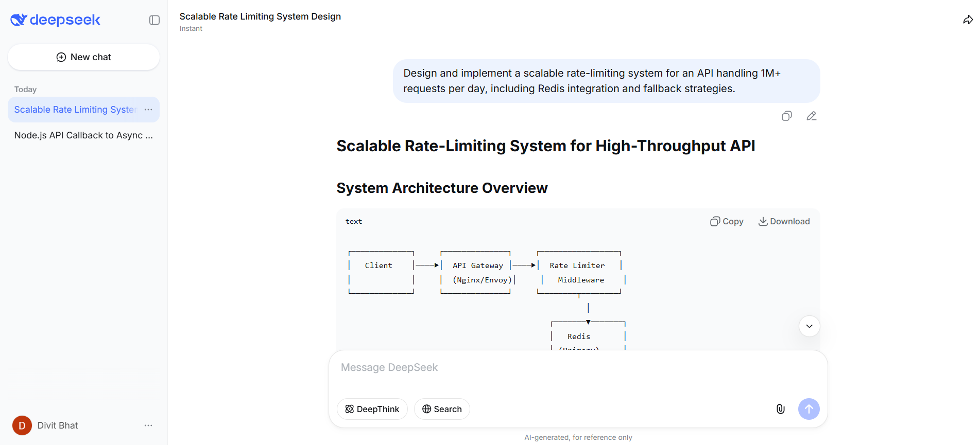Click the Instant model label
This screenshot has width=980, height=445.
191,29
